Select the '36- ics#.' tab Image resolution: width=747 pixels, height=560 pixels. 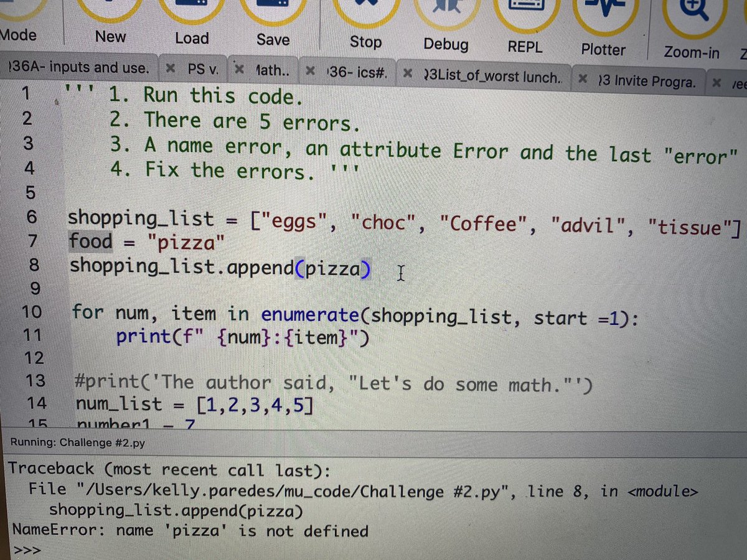pyautogui.click(x=357, y=73)
